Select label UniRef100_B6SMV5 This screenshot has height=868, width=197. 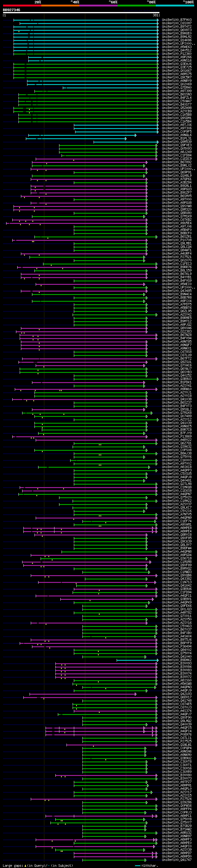[177, 196]
